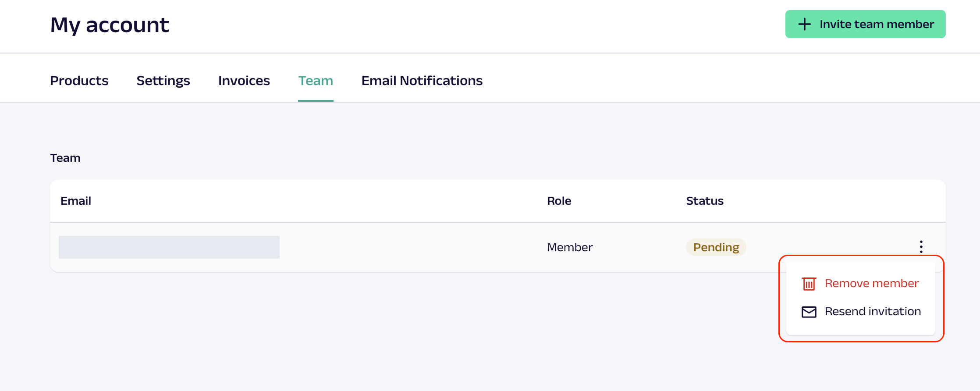
Task: Switch to the Products tab
Action: pyautogui.click(x=79, y=81)
